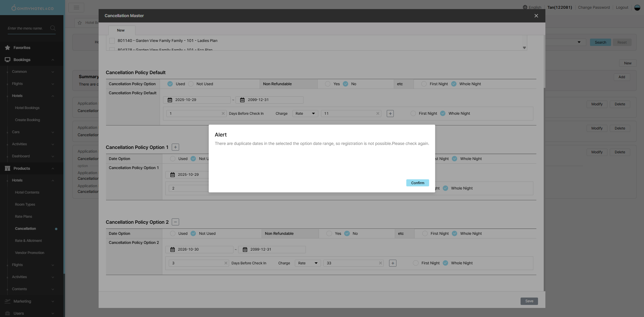Open the Rate dropdown in Default policy row
Image resolution: width=644 pixels, height=317 pixels.
pos(305,114)
